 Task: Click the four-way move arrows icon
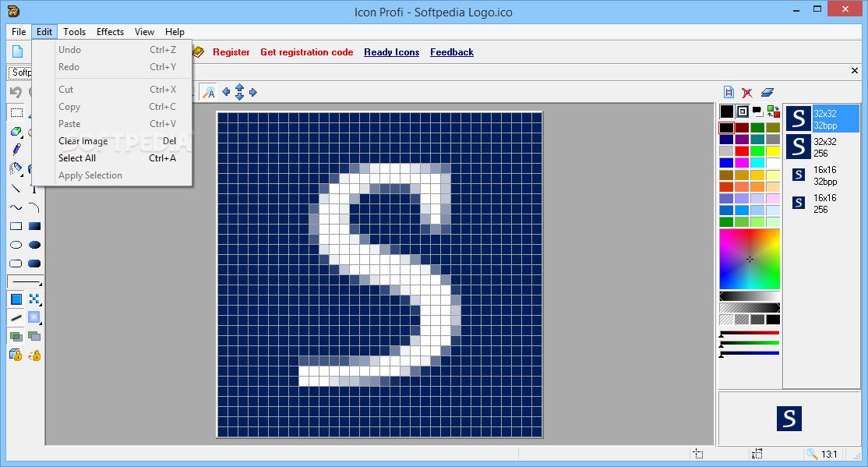tap(240, 92)
